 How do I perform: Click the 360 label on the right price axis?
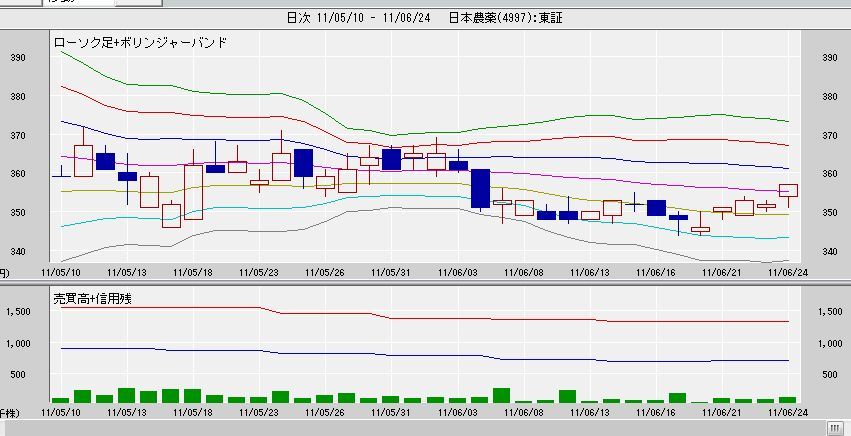tap(830, 174)
